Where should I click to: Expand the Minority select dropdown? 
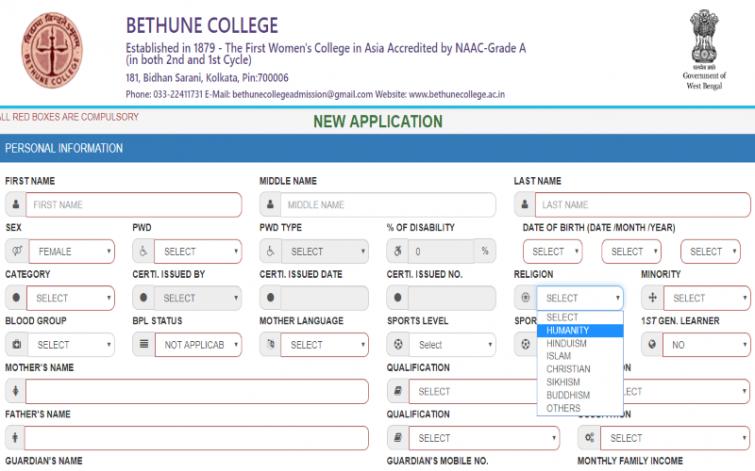(707, 298)
